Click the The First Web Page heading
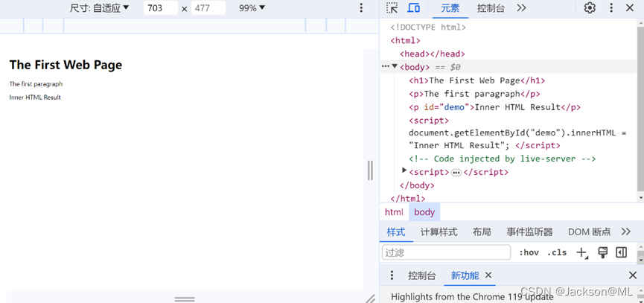The height and width of the screenshot is (303, 644). 66,65
